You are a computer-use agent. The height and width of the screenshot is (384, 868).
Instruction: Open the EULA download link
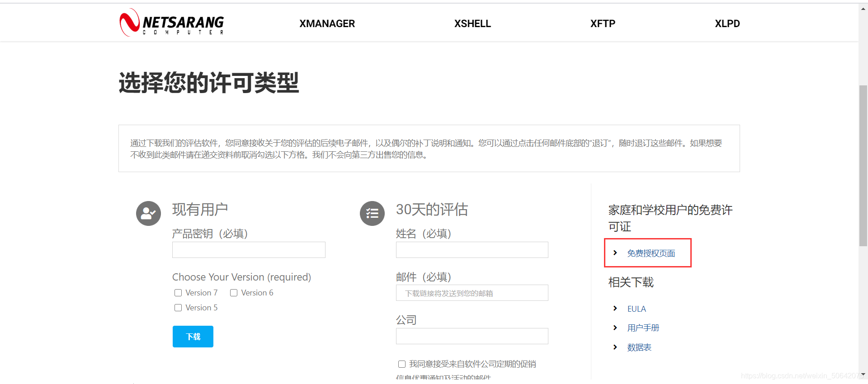tap(637, 309)
